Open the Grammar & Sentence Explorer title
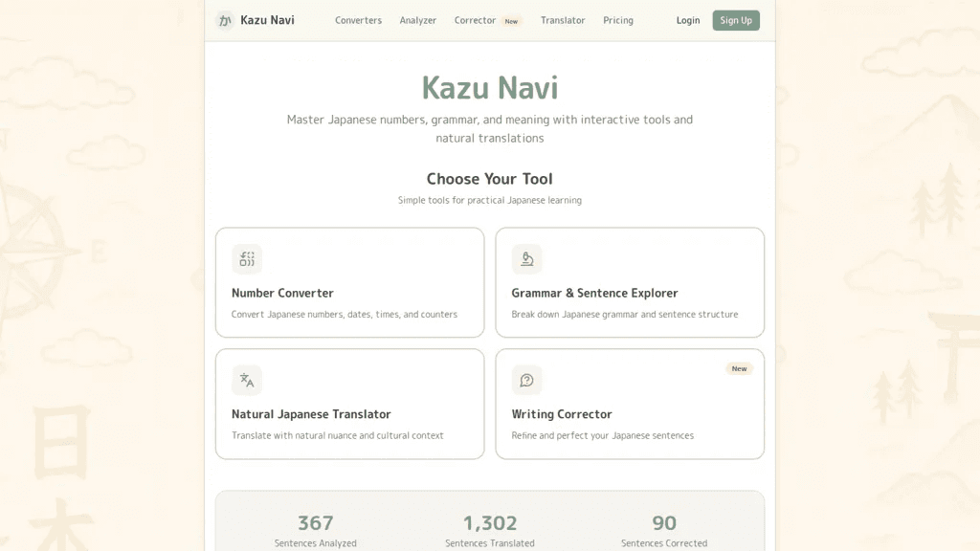This screenshot has width=980, height=551. click(x=594, y=293)
